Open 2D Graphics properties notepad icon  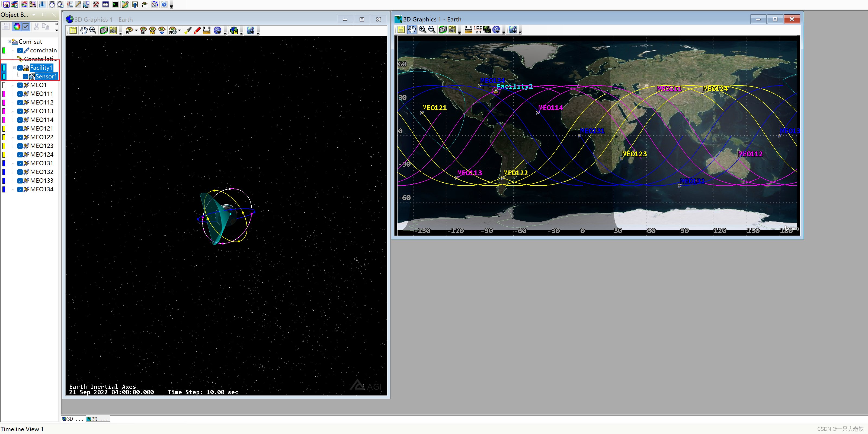pos(401,30)
